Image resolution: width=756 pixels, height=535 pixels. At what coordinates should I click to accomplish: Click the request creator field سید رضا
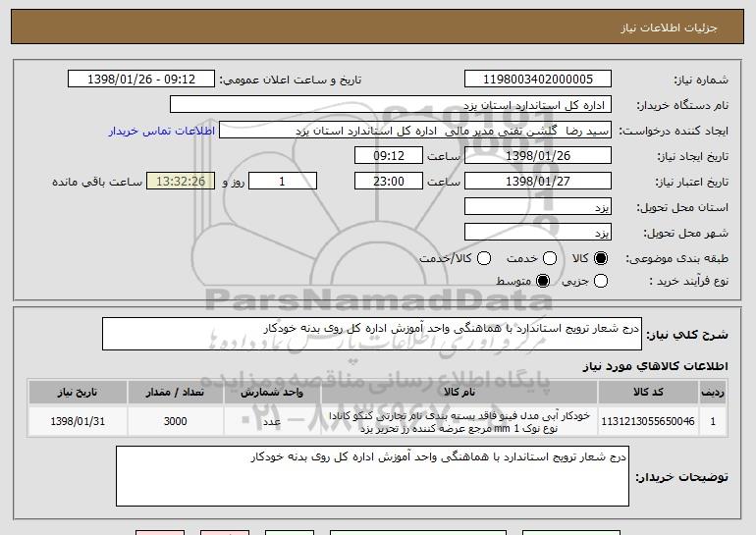[x=415, y=131]
